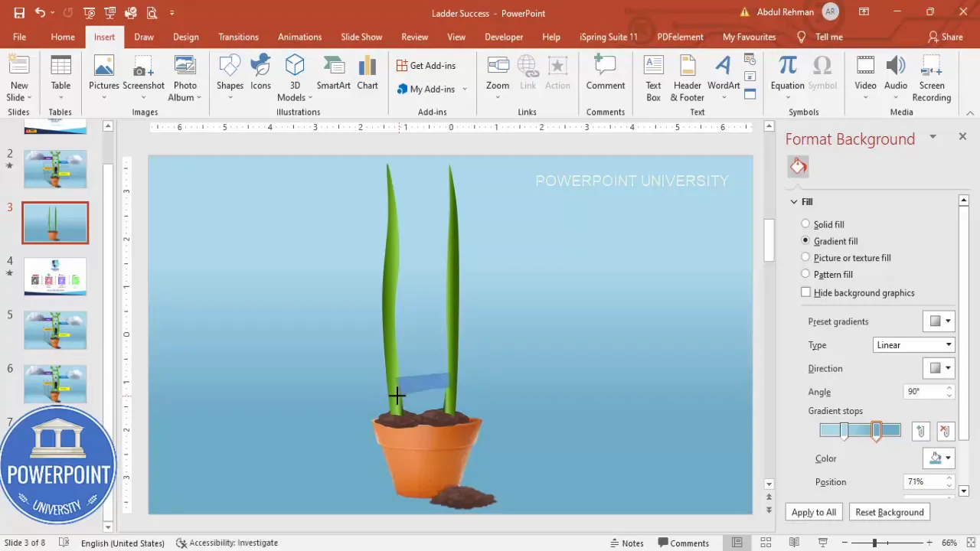Select Picture or texture fill
The image size is (980, 551).
click(846, 258)
